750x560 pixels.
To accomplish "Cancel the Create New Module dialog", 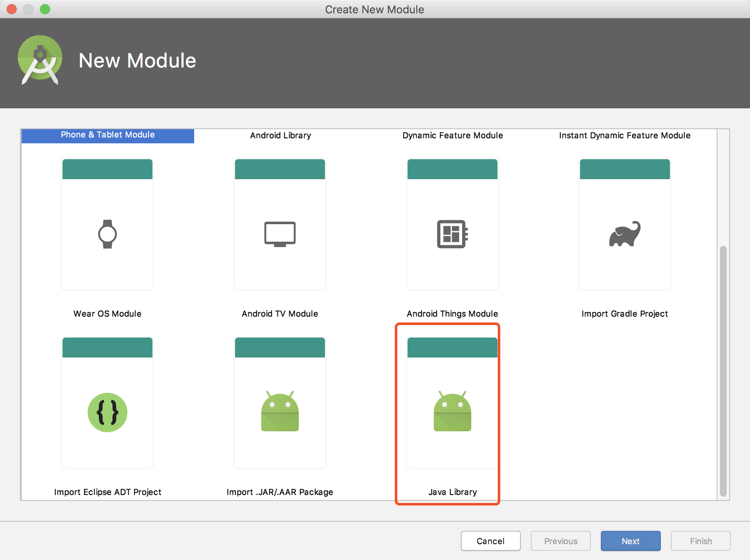I will (491, 541).
